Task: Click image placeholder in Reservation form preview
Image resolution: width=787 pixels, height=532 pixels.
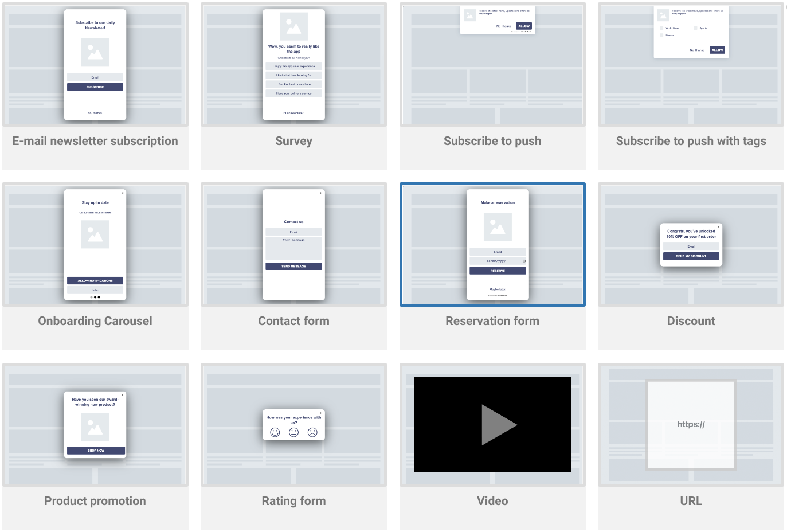Action: coord(498,227)
